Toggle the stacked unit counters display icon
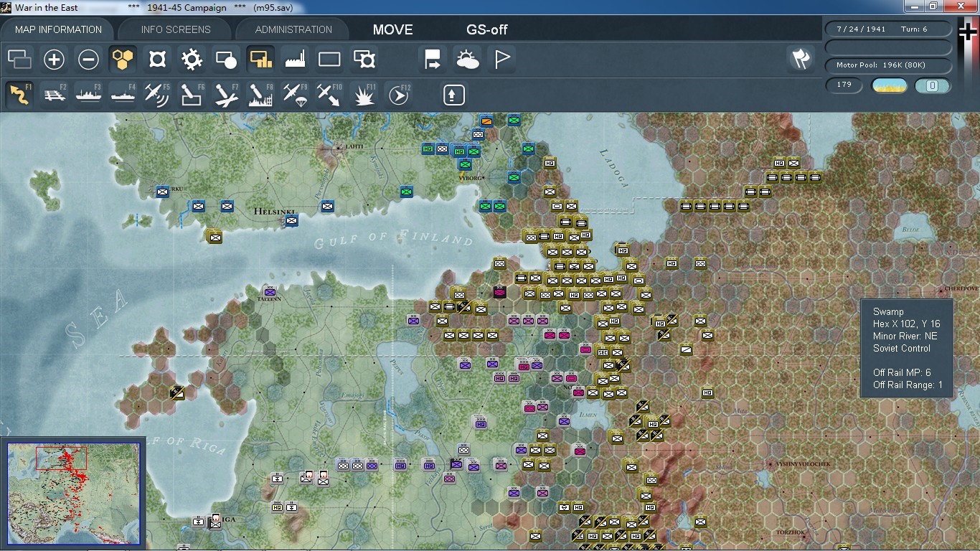The image size is (980, 551). [x=19, y=60]
